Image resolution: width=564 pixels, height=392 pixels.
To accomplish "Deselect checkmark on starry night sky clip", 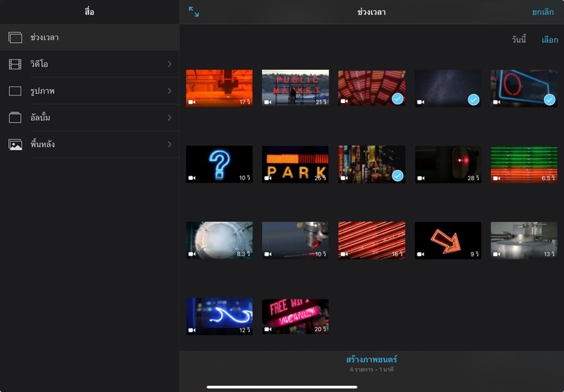I will 473,100.
